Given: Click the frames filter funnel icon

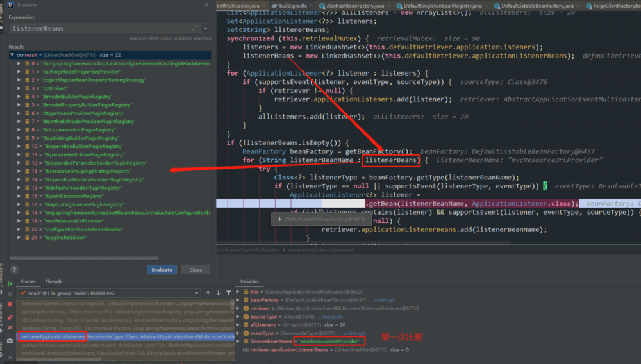Looking at the screenshot, I should [229, 293].
